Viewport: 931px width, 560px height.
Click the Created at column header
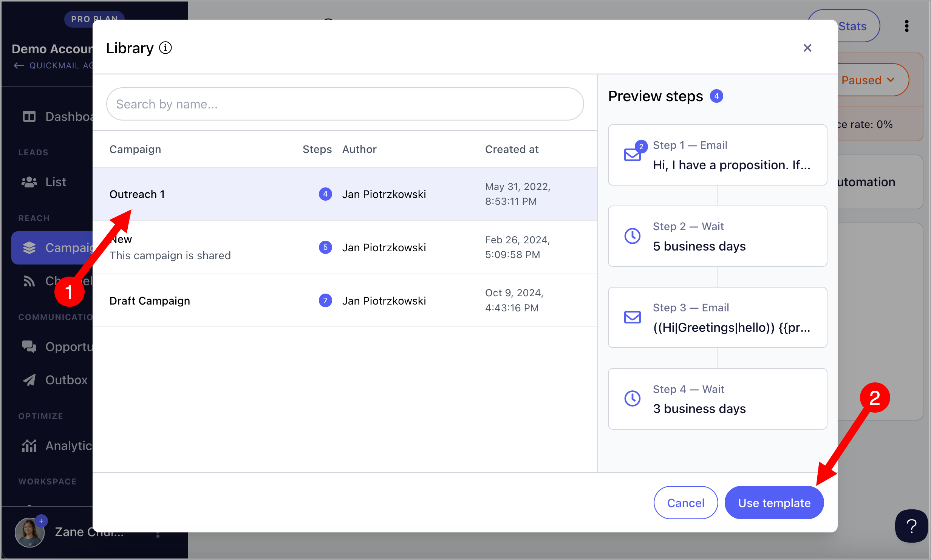coord(512,149)
